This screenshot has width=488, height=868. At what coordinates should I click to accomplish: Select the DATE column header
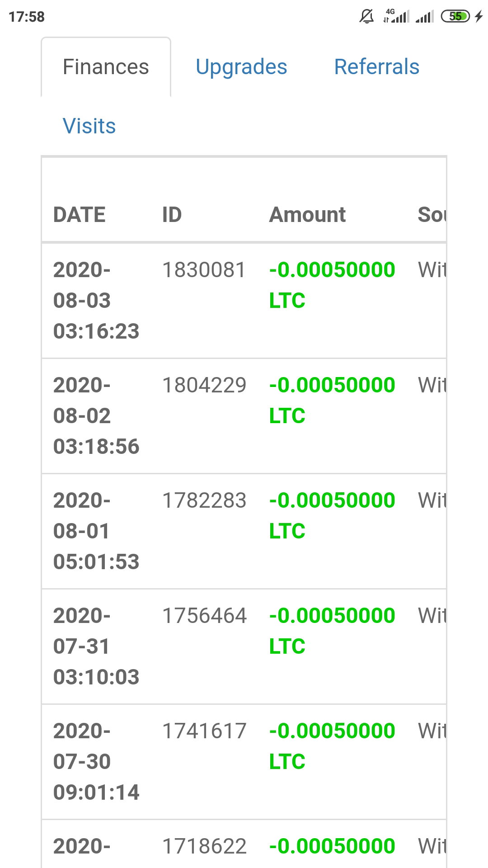coord(80,215)
